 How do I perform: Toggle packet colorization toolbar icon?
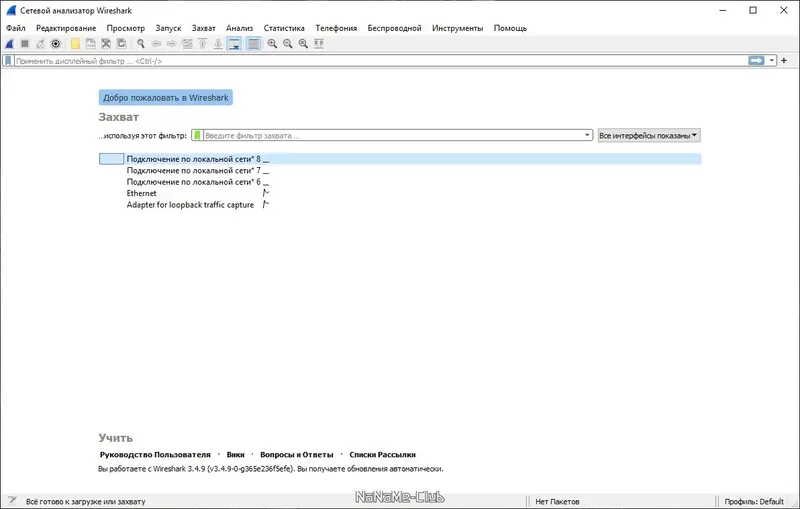[x=253, y=44]
